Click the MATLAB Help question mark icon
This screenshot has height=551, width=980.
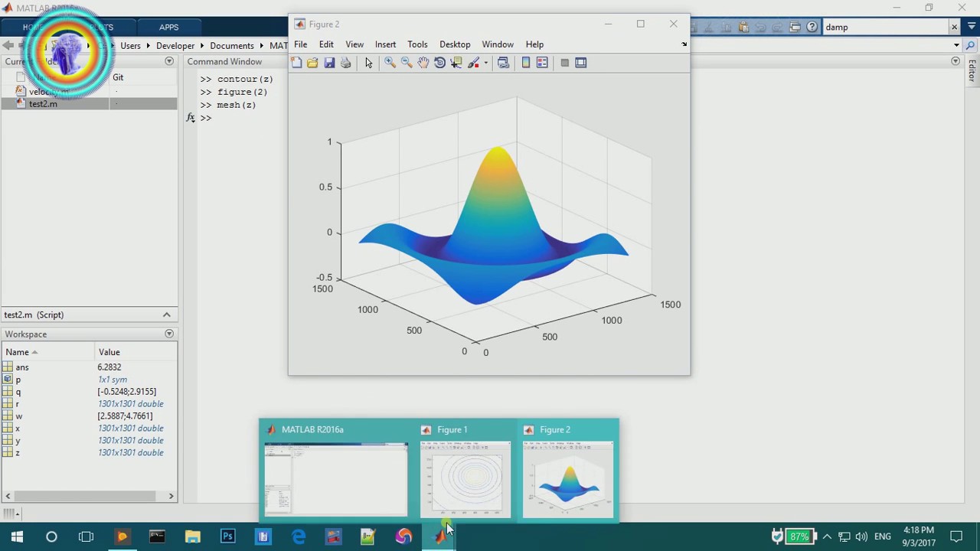point(812,28)
